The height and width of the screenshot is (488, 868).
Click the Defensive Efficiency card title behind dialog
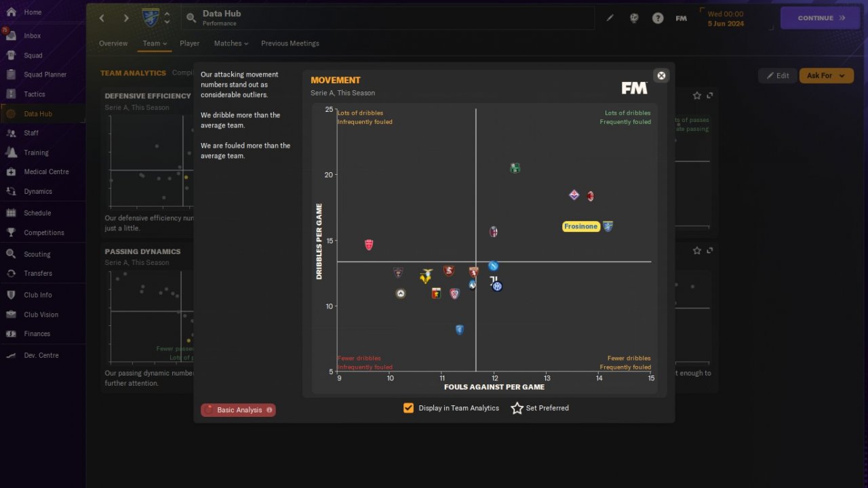point(148,96)
